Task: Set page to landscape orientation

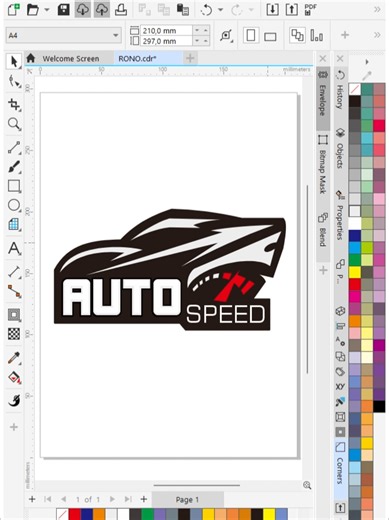Action: click(x=270, y=36)
